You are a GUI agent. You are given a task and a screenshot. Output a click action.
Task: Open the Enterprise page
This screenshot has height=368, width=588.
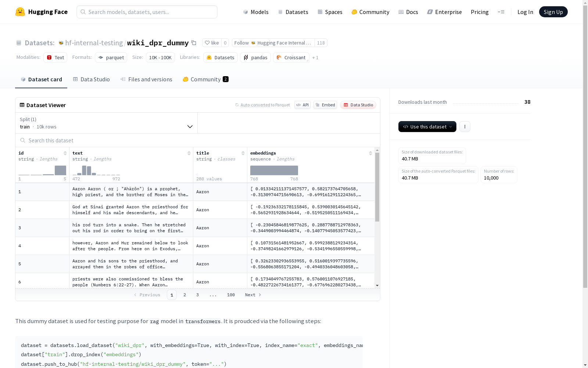pyautogui.click(x=445, y=12)
